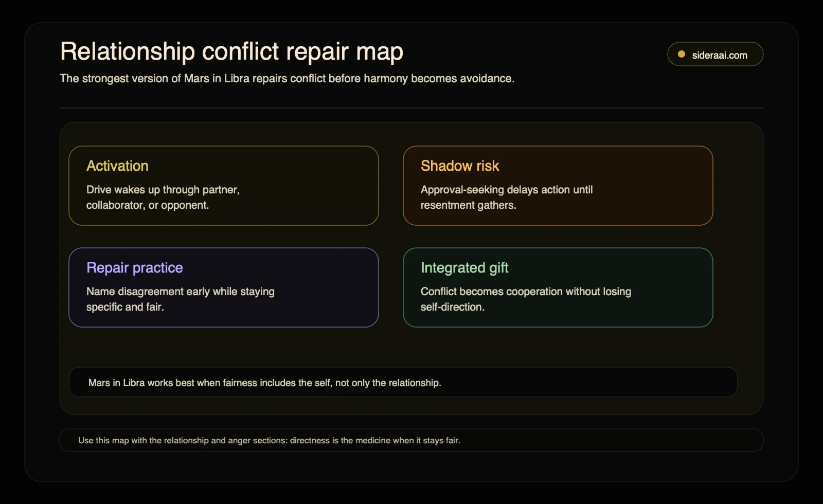This screenshot has height=504, width=823.
Task: Click the title 'Relationship conflict repair map'
Action: coord(231,51)
